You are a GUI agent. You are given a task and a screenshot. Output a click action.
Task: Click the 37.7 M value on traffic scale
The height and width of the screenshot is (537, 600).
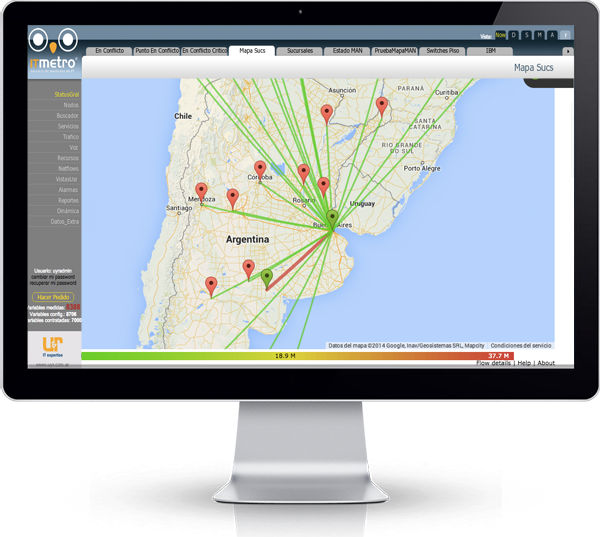pyautogui.click(x=498, y=356)
